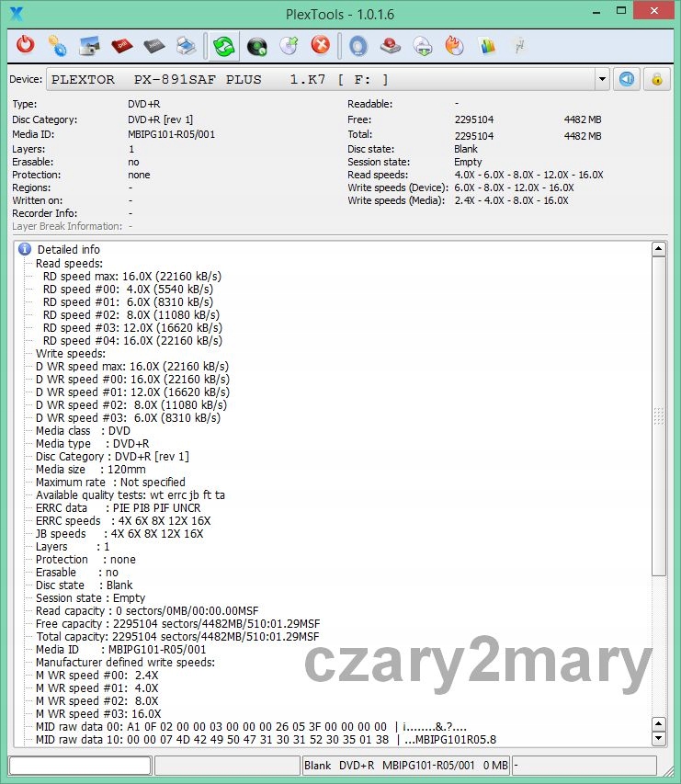
Task: Click the green refresh arrows icon
Action: [x=223, y=45]
